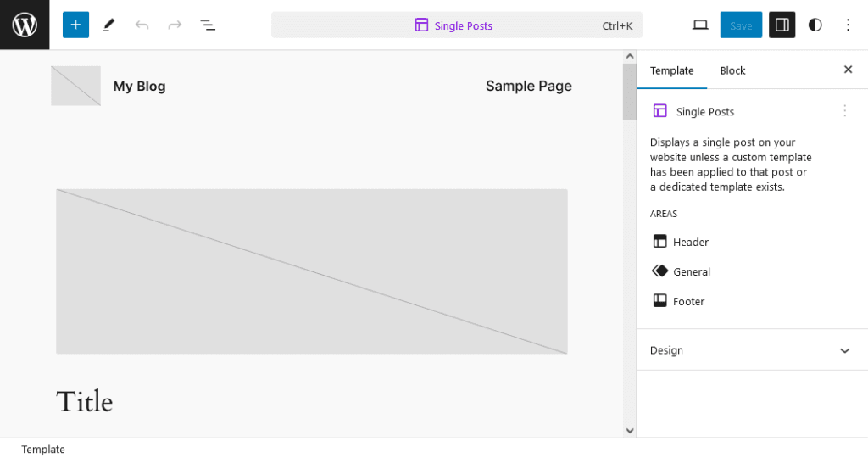Select the featured image placeholder block
The width and height of the screenshot is (868, 458).
312,271
